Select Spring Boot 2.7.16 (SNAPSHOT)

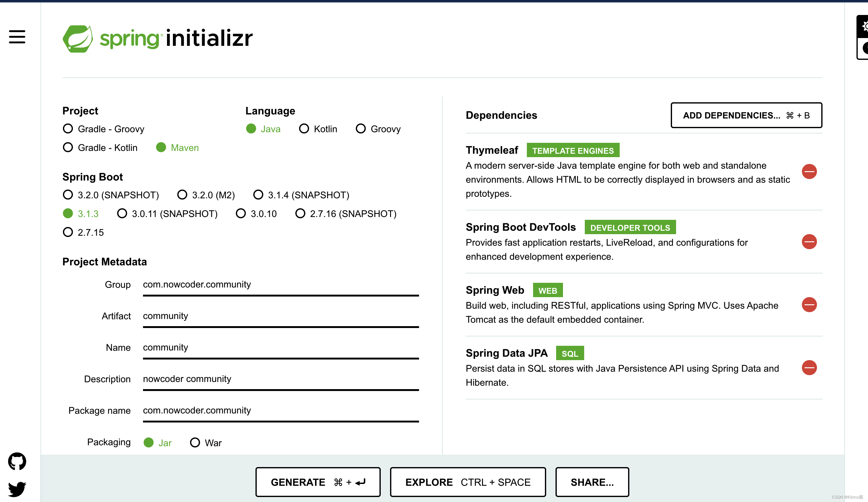[x=346, y=213]
